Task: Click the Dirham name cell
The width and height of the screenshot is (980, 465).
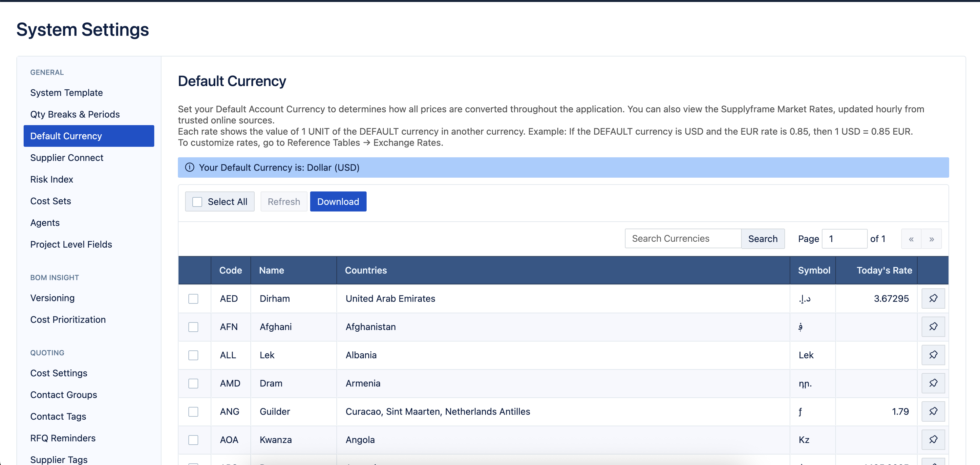Action: click(293, 299)
